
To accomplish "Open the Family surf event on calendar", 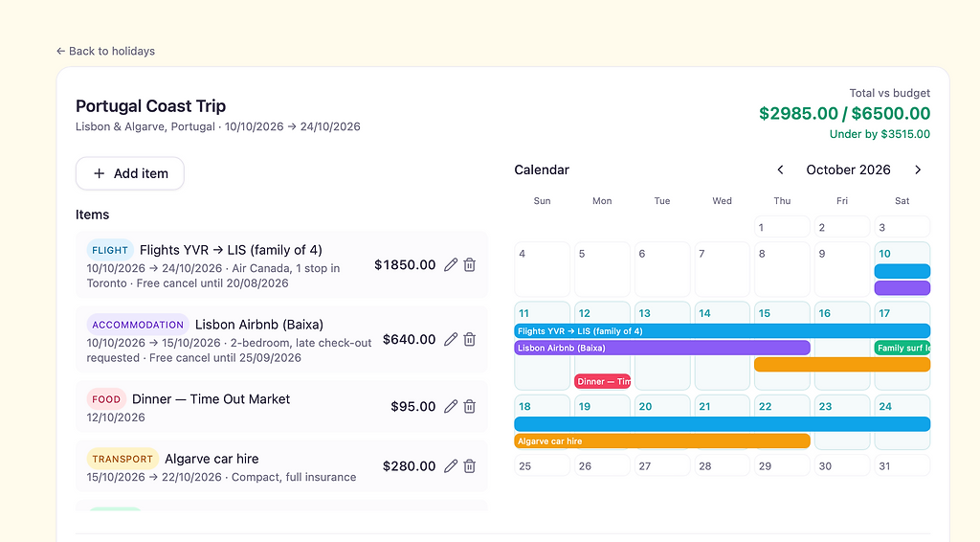I will click(x=902, y=348).
